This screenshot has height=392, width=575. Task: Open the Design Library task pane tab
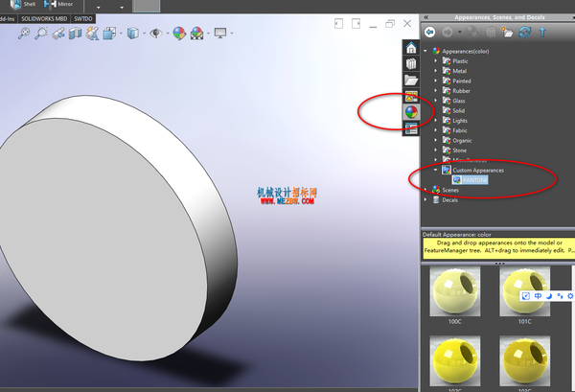(x=411, y=64)
